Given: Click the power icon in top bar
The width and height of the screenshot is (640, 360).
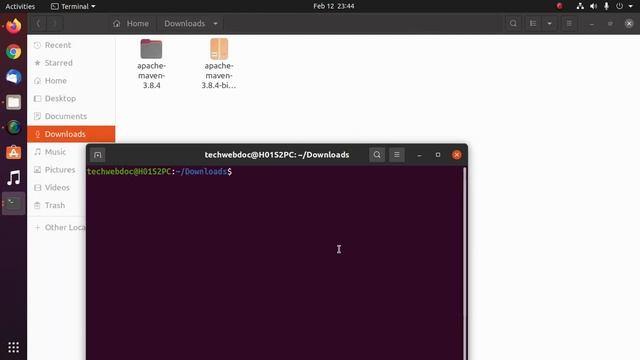Looking at the screenshot, I should click(620, 6).
